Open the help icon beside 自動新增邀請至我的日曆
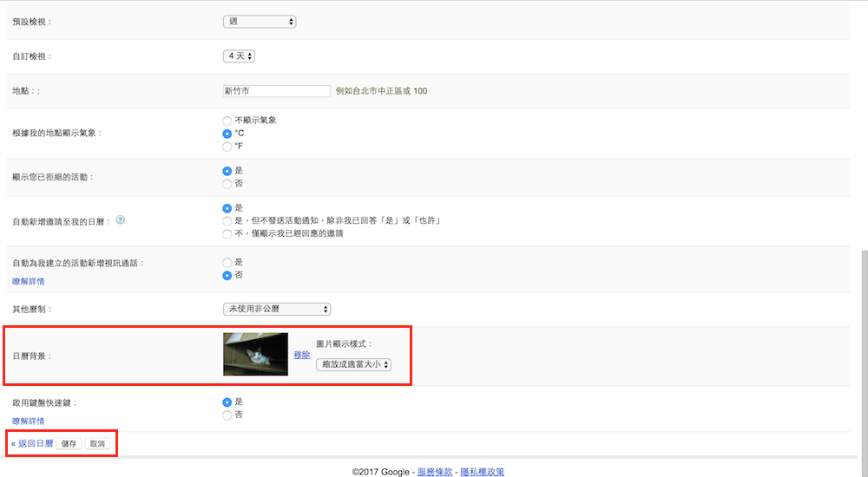The width and height of the screenshot is (868, 477). point(120,220)
